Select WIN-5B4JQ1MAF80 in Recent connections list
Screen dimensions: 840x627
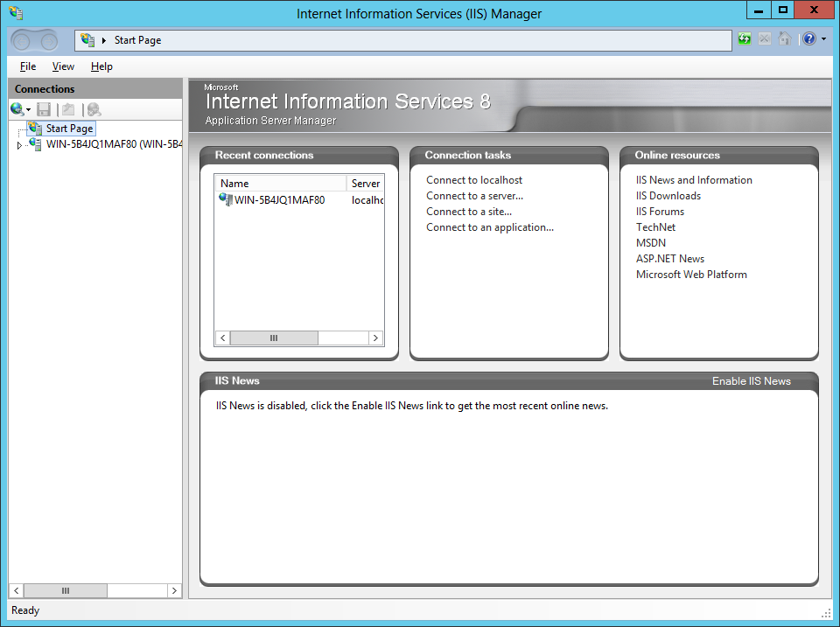point(279,200)
